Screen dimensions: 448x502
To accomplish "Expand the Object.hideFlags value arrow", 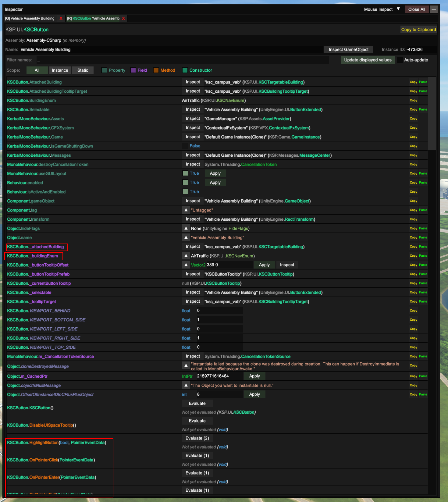I will tap(186, 228).
